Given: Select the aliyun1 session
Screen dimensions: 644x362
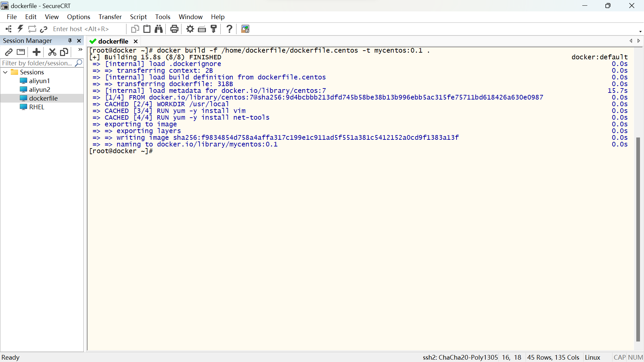Looking at the screenshot, I should (35, 81).
